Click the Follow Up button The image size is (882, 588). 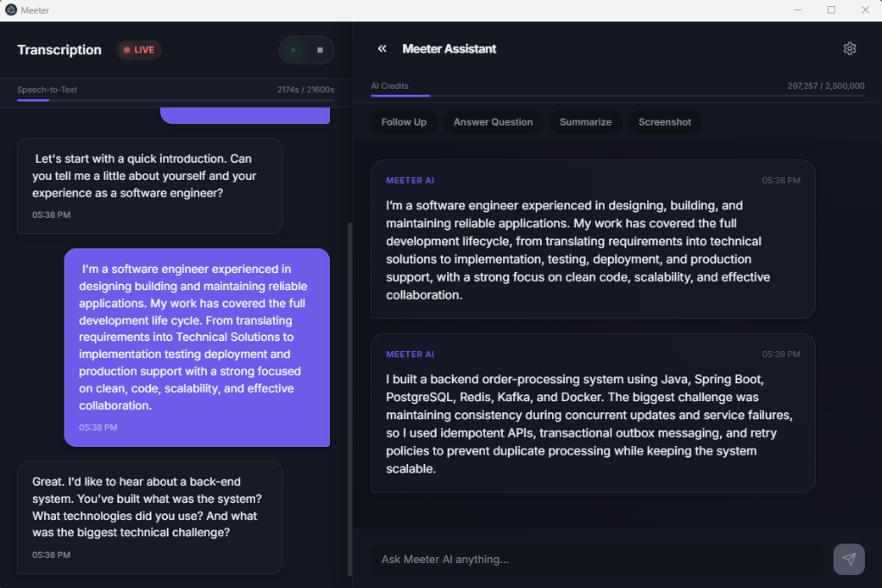click(404, 122)
